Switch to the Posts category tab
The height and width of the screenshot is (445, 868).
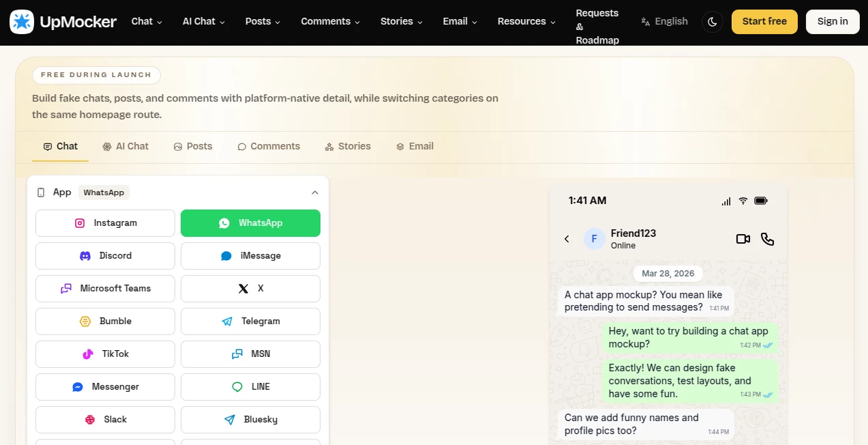[x=193, y=146]
